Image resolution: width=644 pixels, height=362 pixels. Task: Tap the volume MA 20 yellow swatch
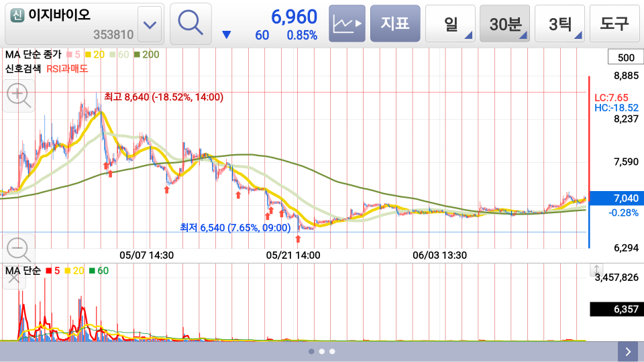click(68, 271)
